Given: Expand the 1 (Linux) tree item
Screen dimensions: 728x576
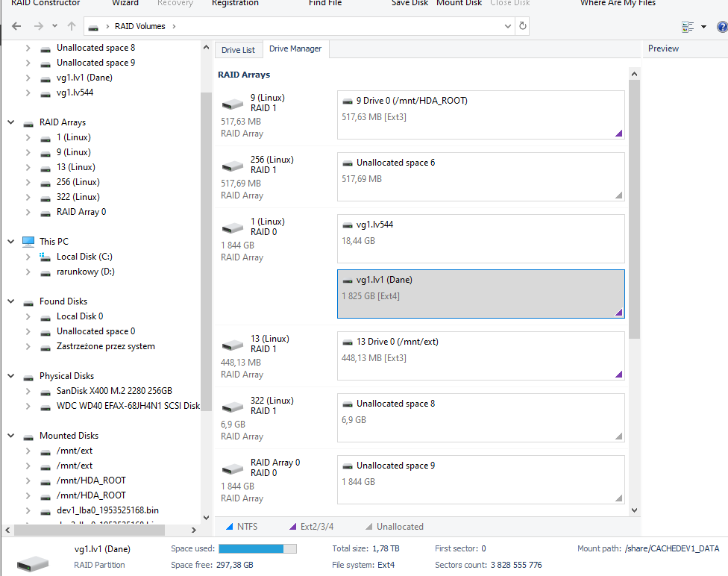Looking at the screenshot, I should click(28, 137).
